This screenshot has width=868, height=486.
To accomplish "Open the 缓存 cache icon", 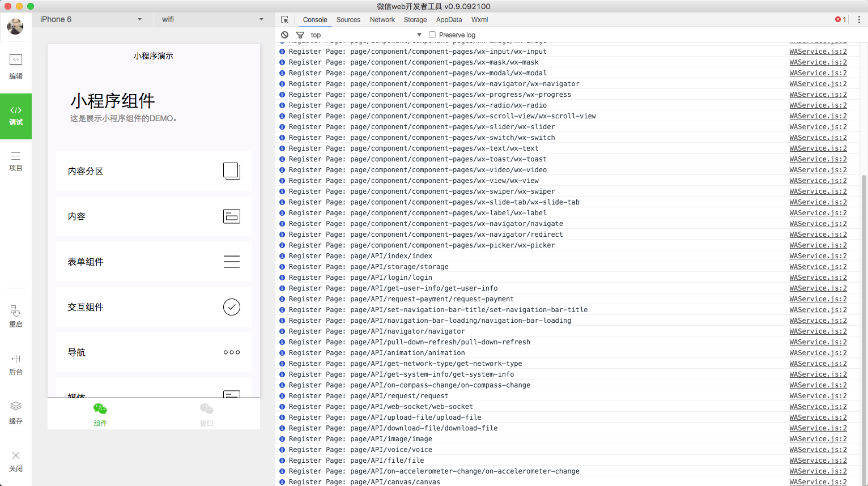I will tap(16, 412).
